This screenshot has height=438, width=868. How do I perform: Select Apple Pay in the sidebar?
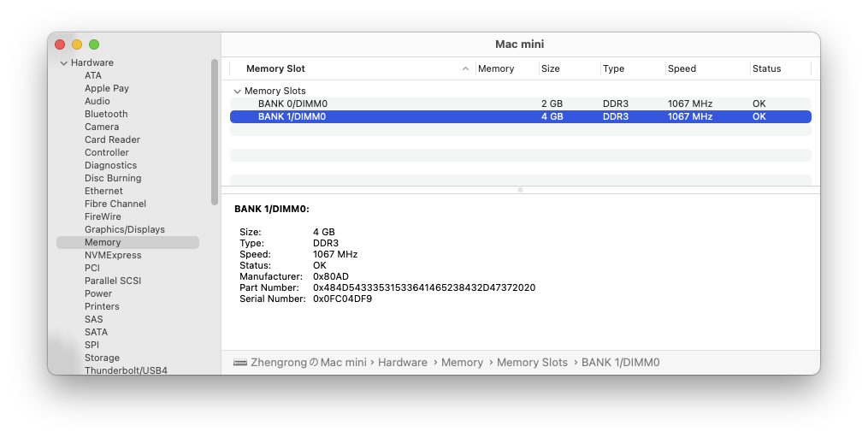pyautogui.click(x=107, y=88)
